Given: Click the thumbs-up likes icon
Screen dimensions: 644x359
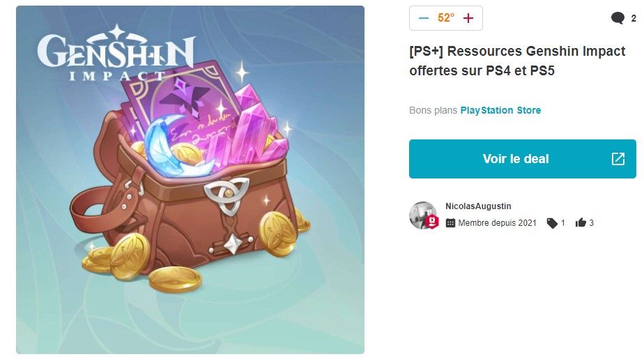Looking at the screenshot, I should point(581,222).
